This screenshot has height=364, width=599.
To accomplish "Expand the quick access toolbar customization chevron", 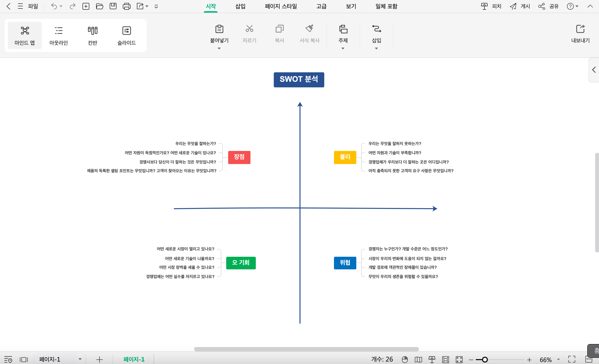I will pos(156,7).
